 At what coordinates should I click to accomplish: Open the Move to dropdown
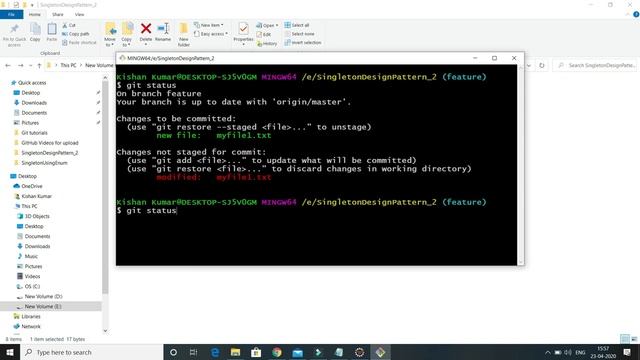click(110, 35)
